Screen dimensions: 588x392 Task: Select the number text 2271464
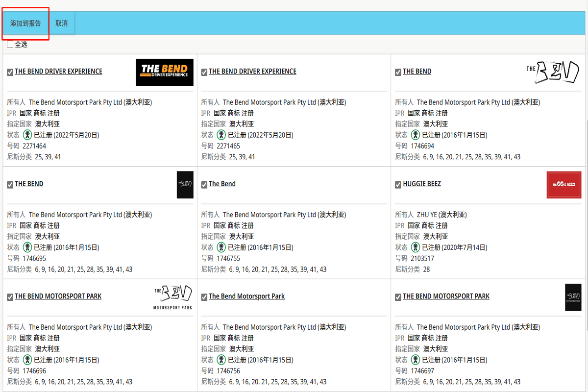point(34,146)
